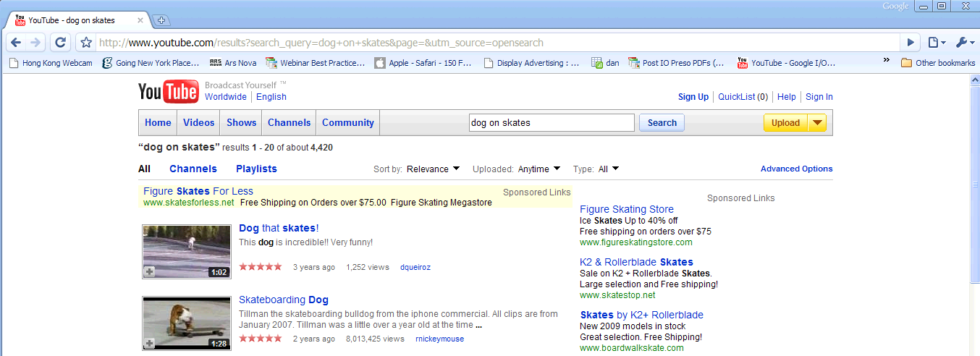Visit uploader rnickeymouse's channel

tap(440, 339)
